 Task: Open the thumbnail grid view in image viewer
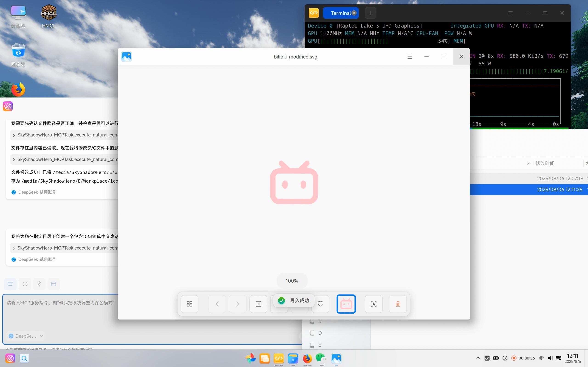point(189,304)
